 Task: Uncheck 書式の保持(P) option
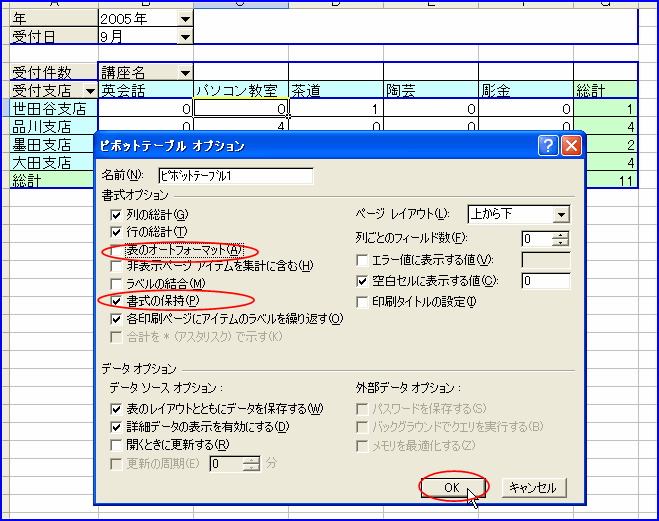116,301
